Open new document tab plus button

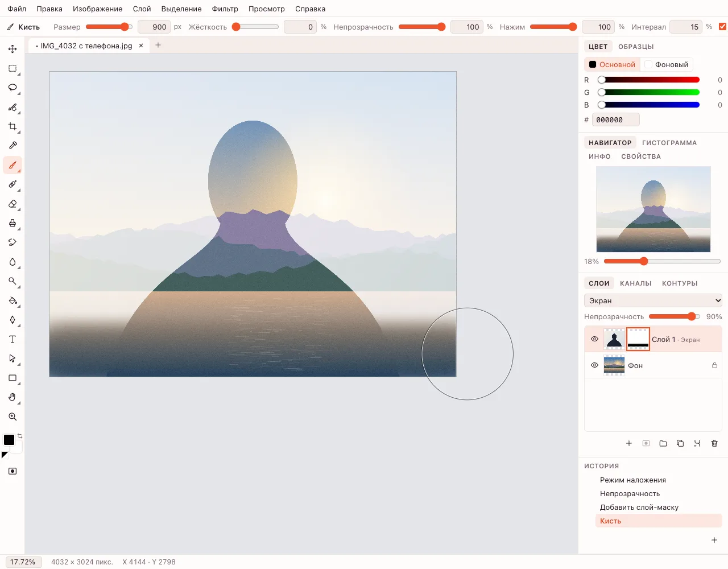tap(158, 45)
